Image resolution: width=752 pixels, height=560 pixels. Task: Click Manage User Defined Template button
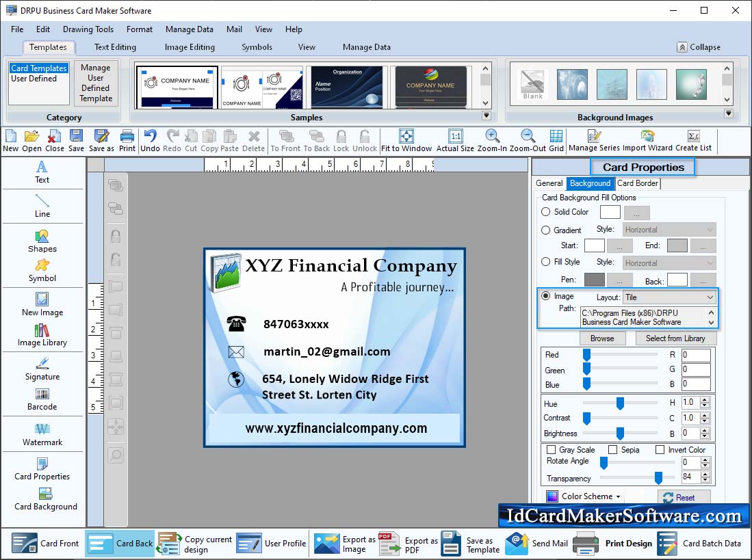pos(95,83)
